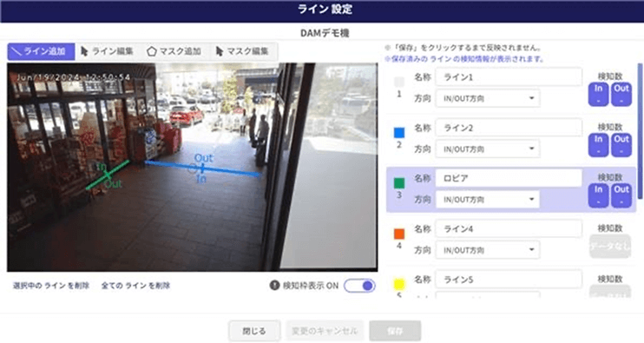Click the ライン2 name input field

pos(509,128)
